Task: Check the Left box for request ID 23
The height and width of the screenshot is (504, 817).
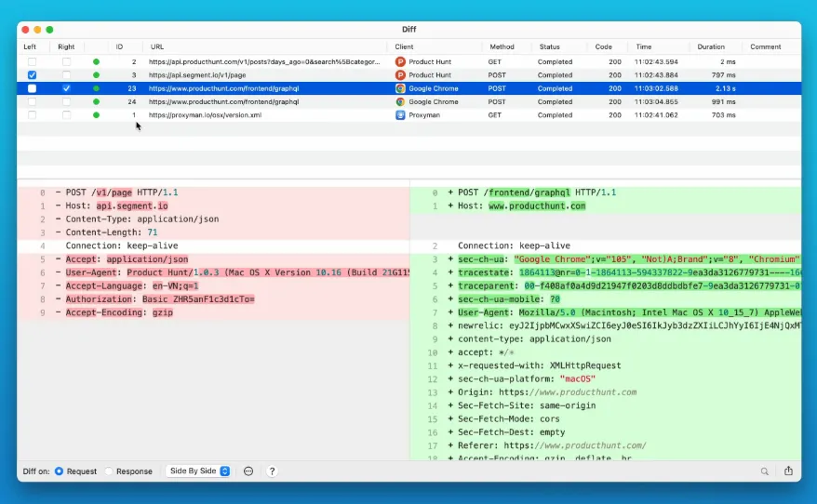Action: click(32, 88)
